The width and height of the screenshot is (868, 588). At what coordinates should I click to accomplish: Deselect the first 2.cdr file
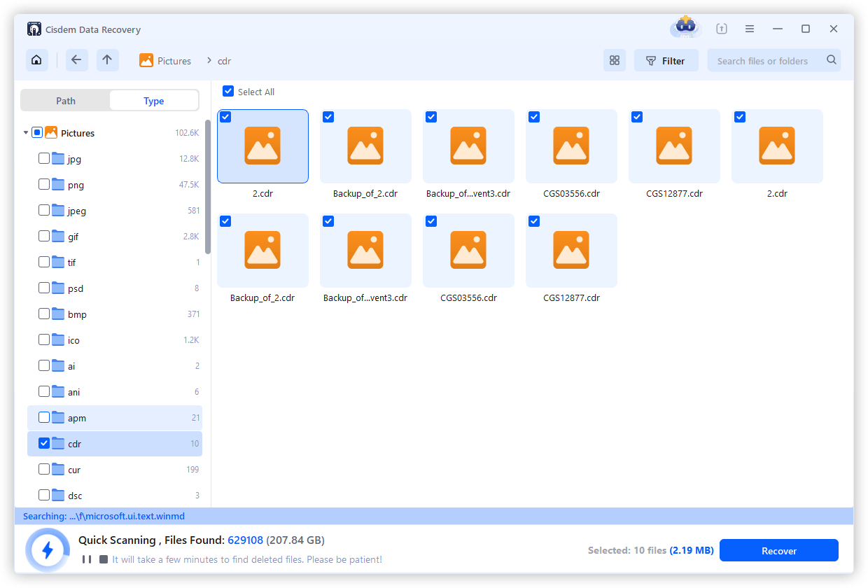pos(225,117)
